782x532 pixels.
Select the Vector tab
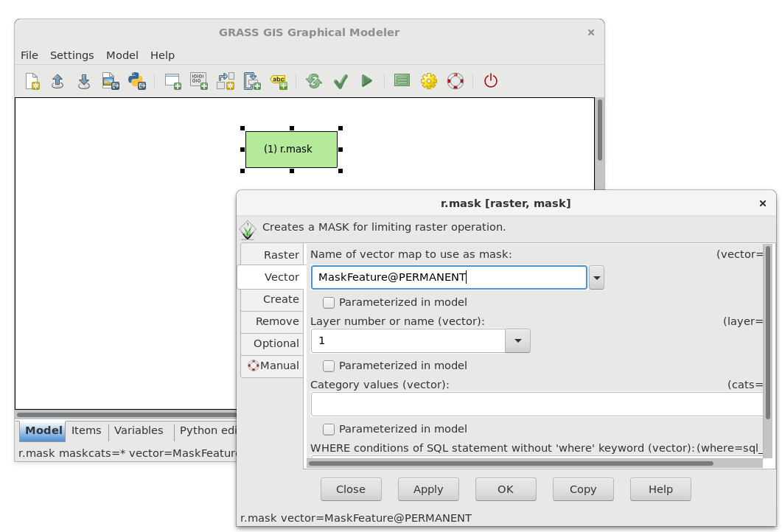(270, 277)
